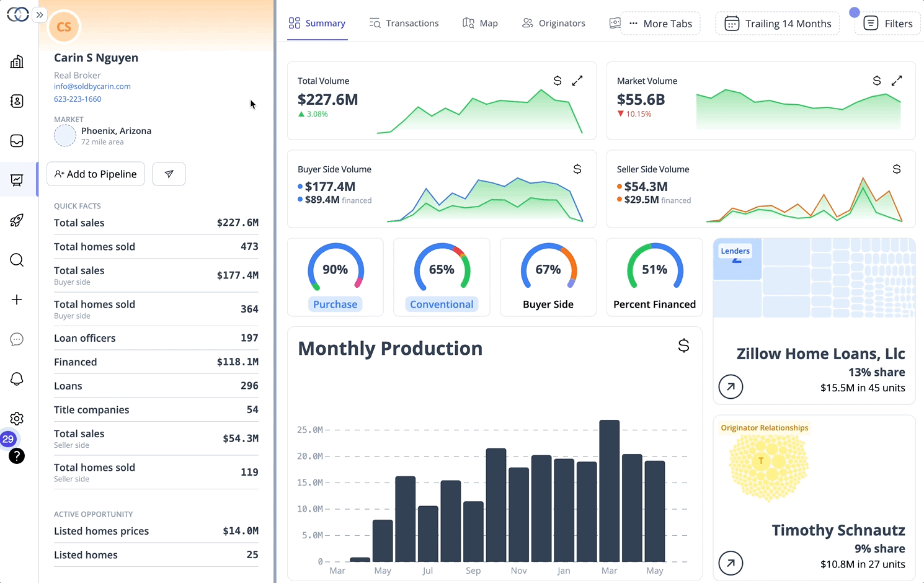Open the More Tabs dropdown
The image size is (924, 583).
pos(661,24)
